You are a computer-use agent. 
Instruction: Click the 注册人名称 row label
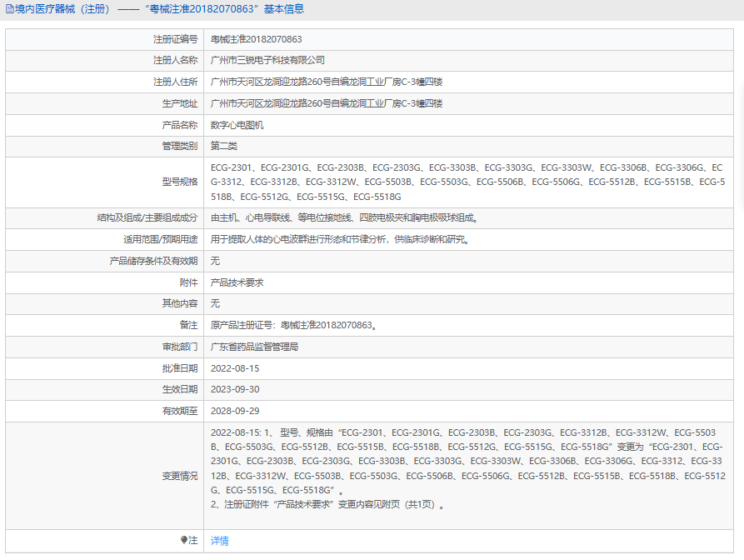pos(175,60)
